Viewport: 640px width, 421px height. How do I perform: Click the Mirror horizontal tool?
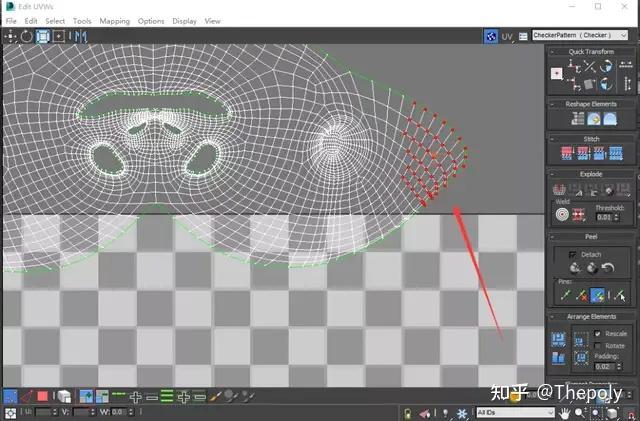coord(81,37)
